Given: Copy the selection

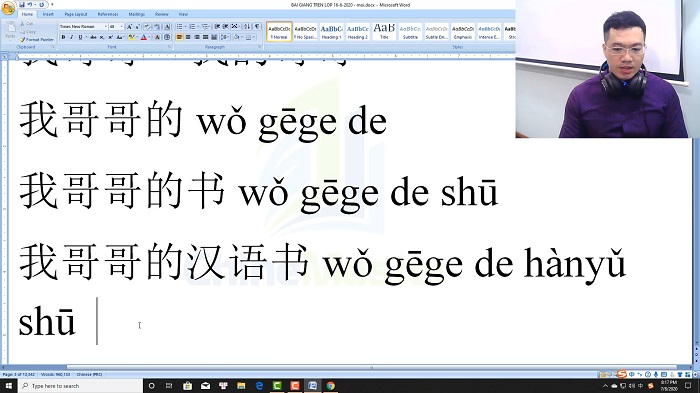Looking at the screenshot, I should [28, 32].
